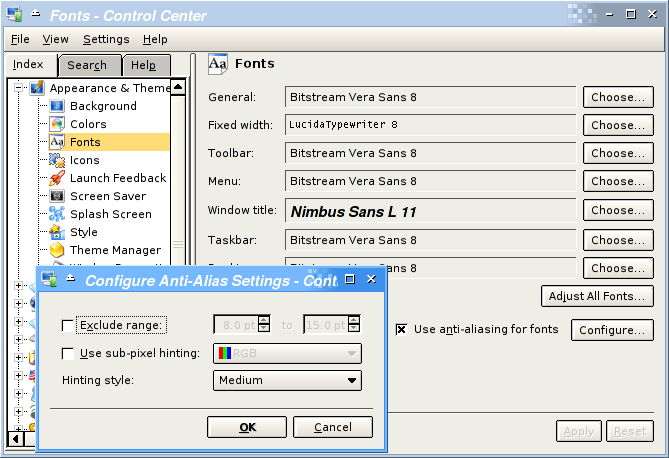The image size is (669, 458).
Task: Select the Screen Saver icon
Action: [57, 196]
